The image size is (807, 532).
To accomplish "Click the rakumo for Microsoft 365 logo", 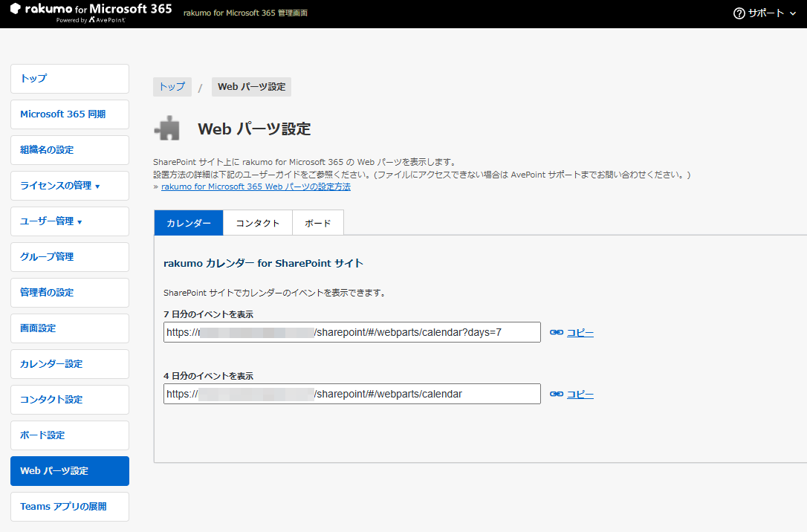I will coord(91,13).
